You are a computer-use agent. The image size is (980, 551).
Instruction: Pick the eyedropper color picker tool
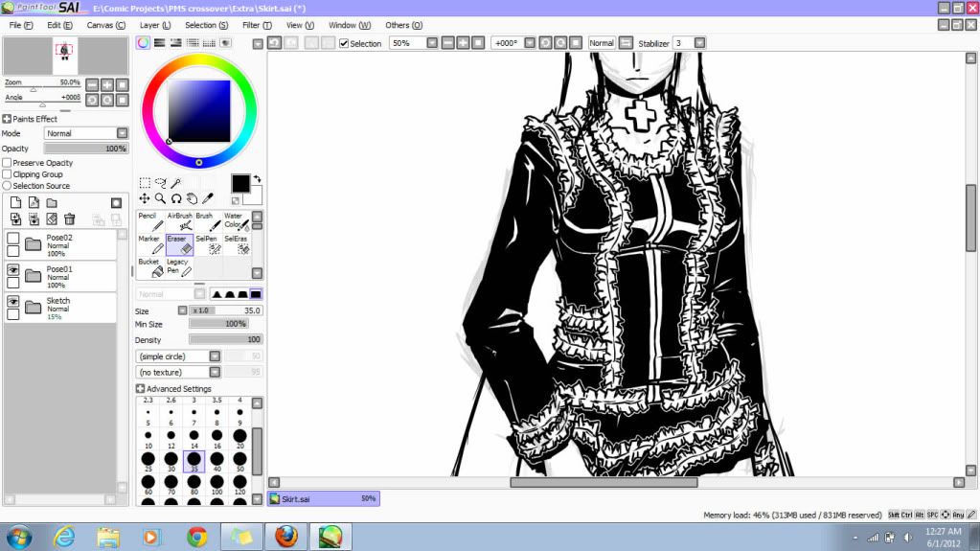coord(208,198)
